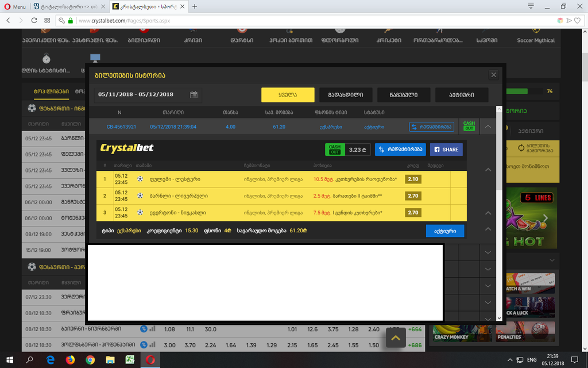Open more markets +664 for ბაიერნი match
Screen dimensions: 588x368
point(415,329)
